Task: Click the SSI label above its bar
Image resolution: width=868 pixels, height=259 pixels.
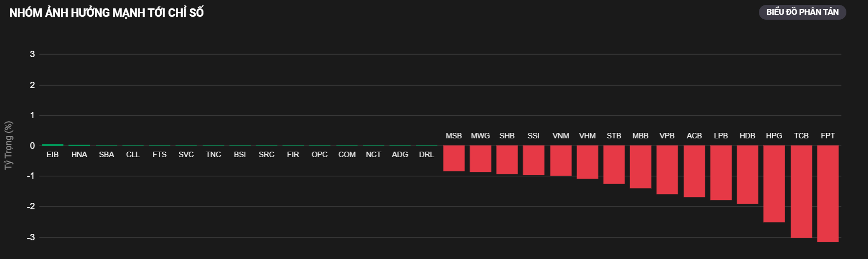Action: [533, 136]
